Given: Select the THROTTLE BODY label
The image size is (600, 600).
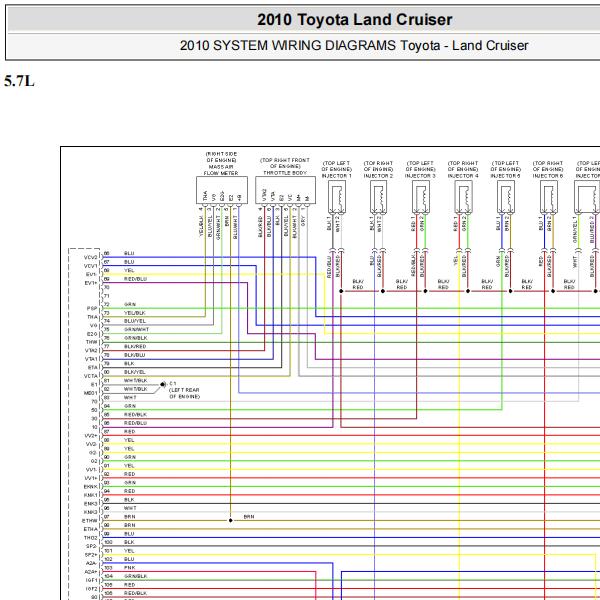Looking at the screenshot, I should pyautogui.click(x=285, y=173).
